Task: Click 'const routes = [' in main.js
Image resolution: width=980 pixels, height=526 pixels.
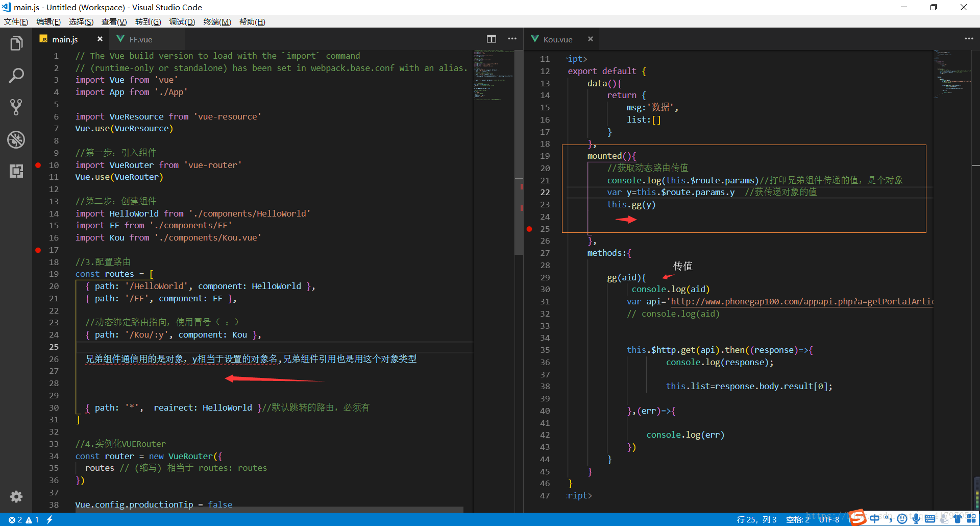Action: (114, 274)
